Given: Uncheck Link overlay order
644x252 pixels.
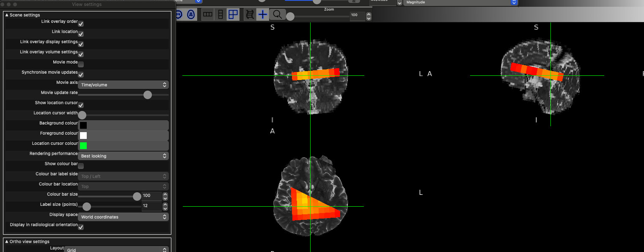Looking at the screenshot, I should point(81,24).
